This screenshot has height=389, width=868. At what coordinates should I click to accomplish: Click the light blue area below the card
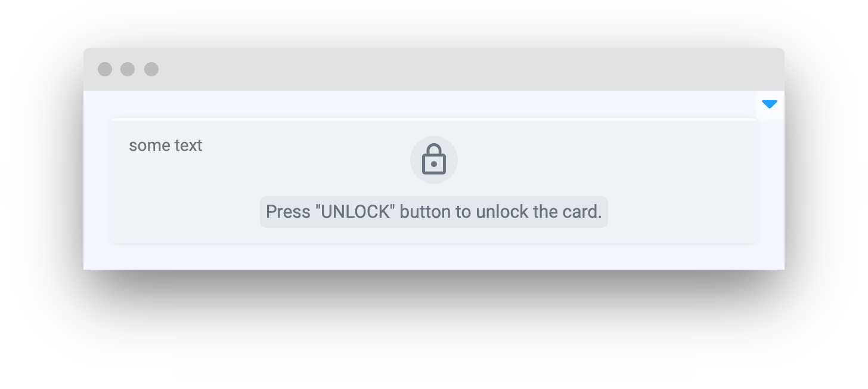434,257
